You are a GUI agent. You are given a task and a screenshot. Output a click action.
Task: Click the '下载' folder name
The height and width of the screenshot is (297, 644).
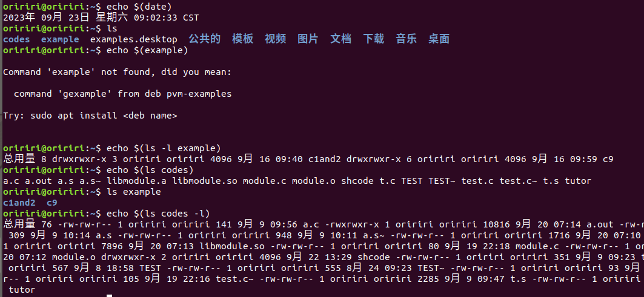[x=373, y=39]
